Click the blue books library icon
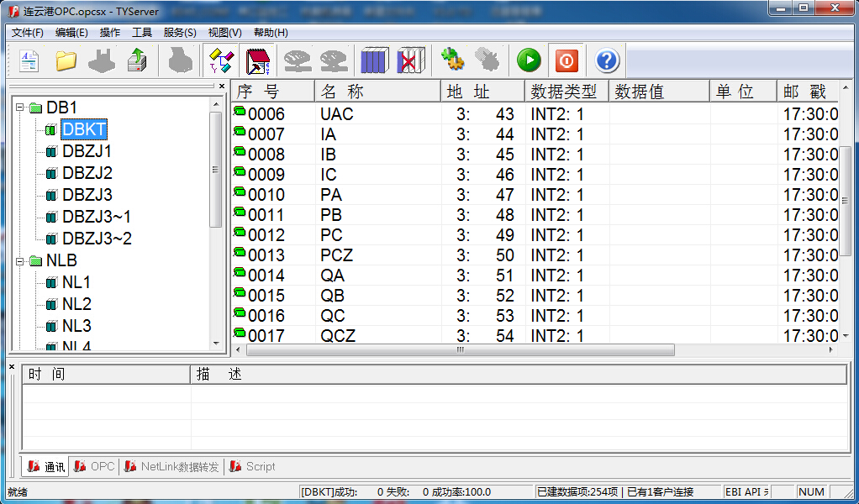The width and height of the screenshot is (859, 504). pyautogui.click(x=374, y=60)
